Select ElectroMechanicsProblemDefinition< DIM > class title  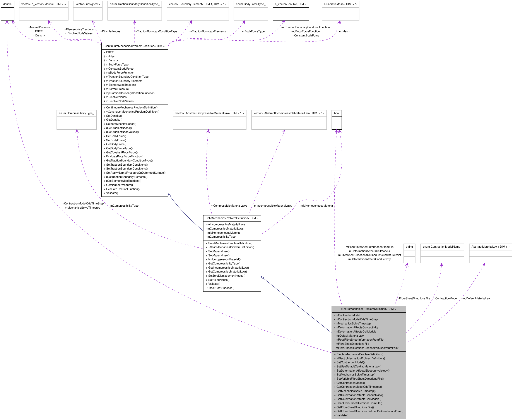(369, 309)
